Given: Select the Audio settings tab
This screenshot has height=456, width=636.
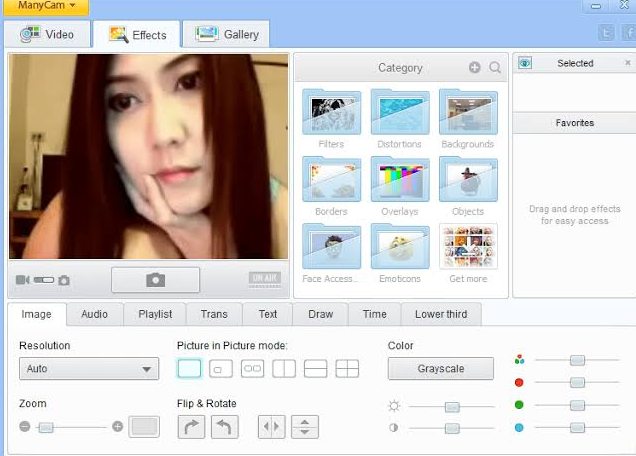Looking at the screenshot, I should pos(95,314).
